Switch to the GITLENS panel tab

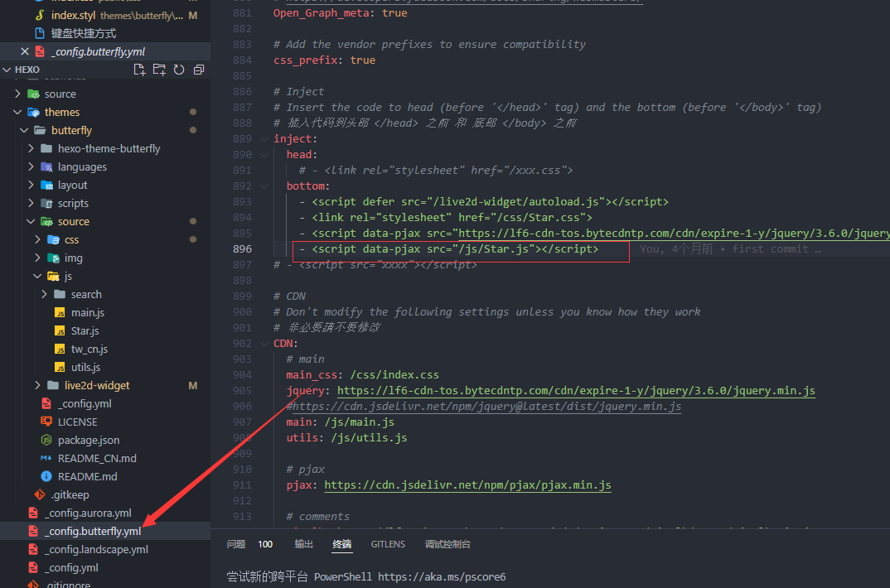[x=389, y=544]
